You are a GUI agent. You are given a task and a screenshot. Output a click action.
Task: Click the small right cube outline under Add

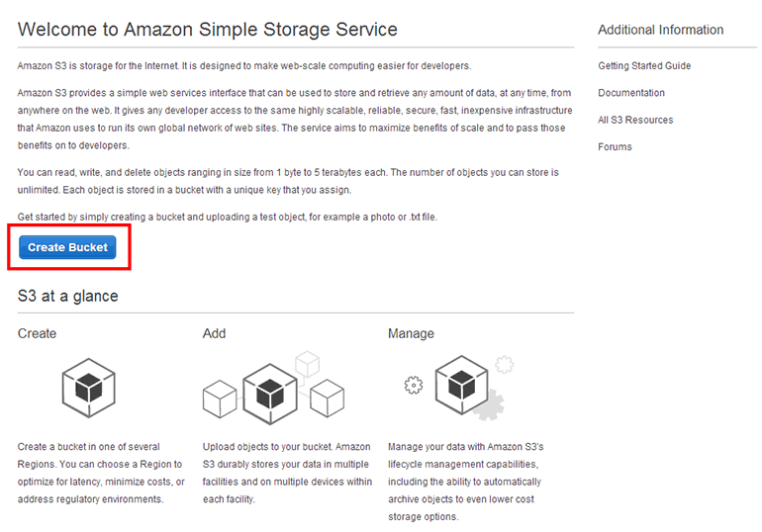327,399
